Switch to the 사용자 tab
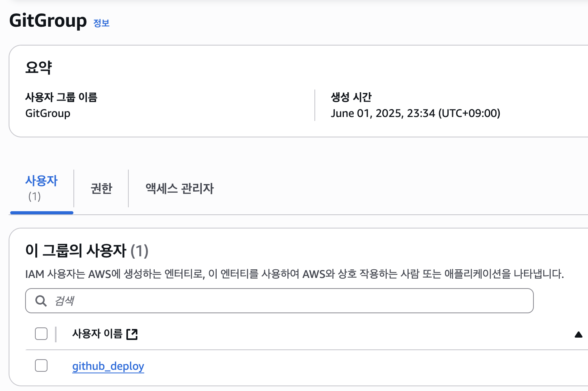The image size is (588, 391). click(x=41, y=188)
